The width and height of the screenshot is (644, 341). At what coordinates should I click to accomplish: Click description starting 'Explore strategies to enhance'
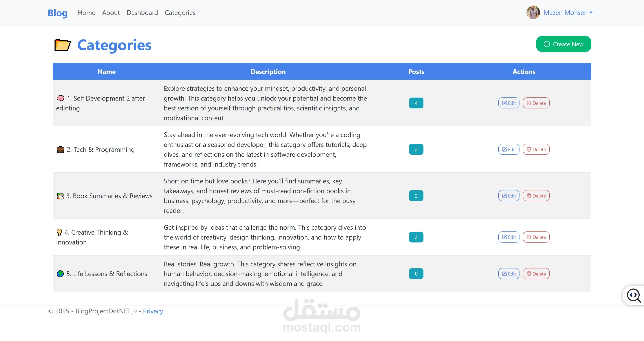click(265, 103)
